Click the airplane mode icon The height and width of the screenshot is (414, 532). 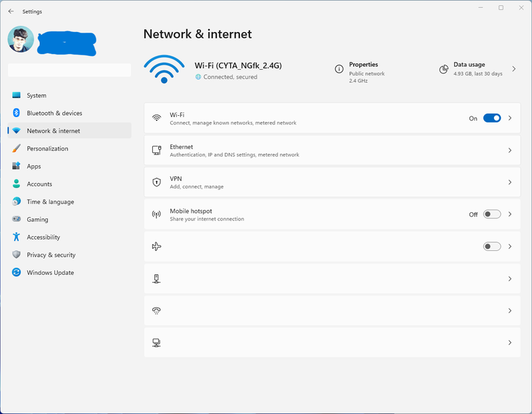pyautogui.click(x=157, y=246)
